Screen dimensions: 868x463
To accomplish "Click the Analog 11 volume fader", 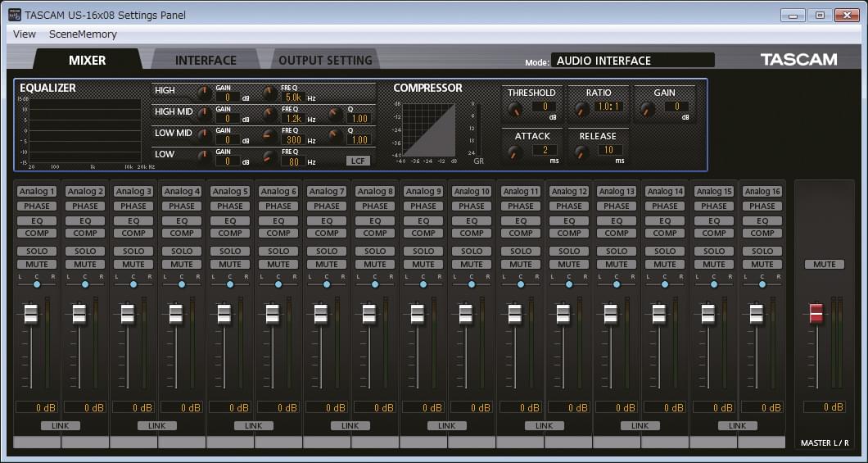I will click(x=515, y=314).
